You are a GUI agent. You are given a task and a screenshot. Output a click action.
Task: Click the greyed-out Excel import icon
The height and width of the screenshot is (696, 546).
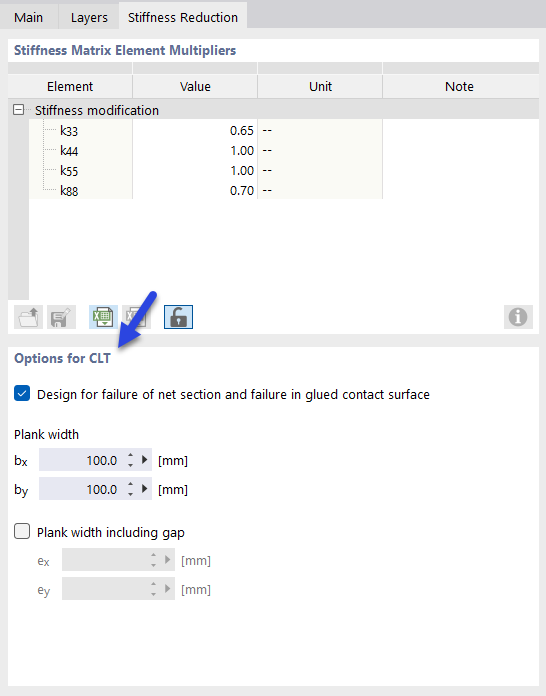click(136, 317)
